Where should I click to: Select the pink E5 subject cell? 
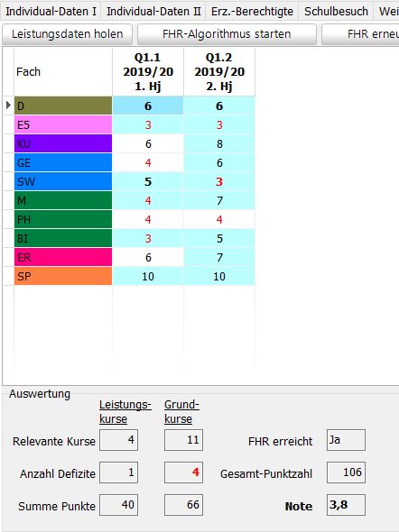click(x=63, y=124)
